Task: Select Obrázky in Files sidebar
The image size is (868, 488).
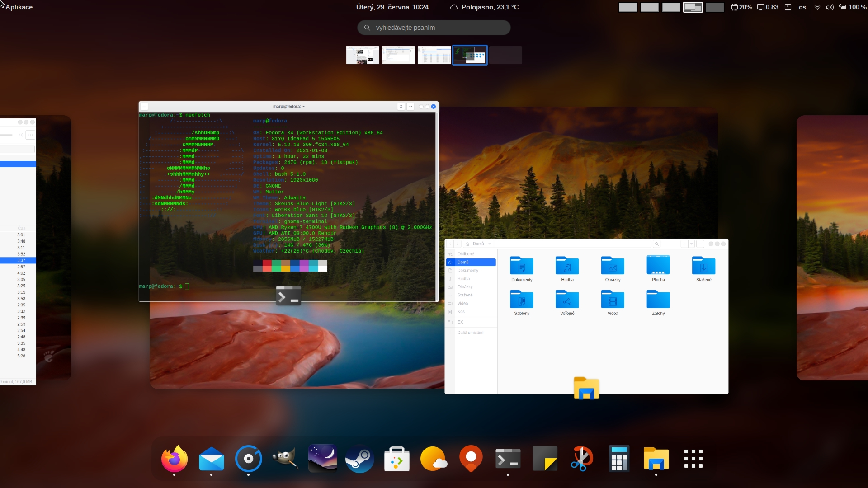Action: (471, 287)
